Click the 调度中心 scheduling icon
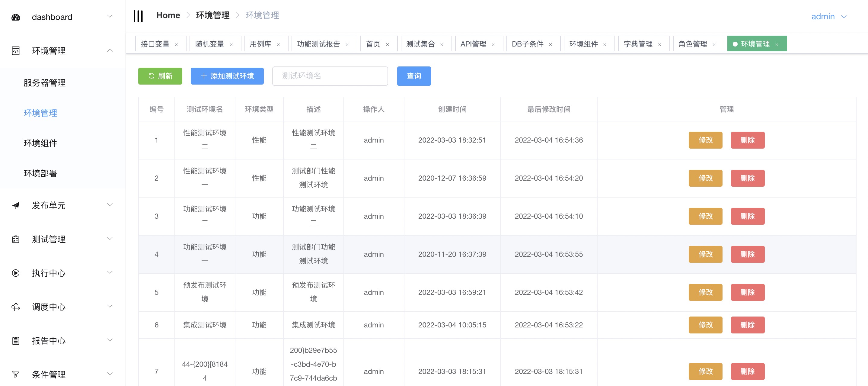Screen dimensions: 868x386 pyautogui.click(x=15, y=307)
